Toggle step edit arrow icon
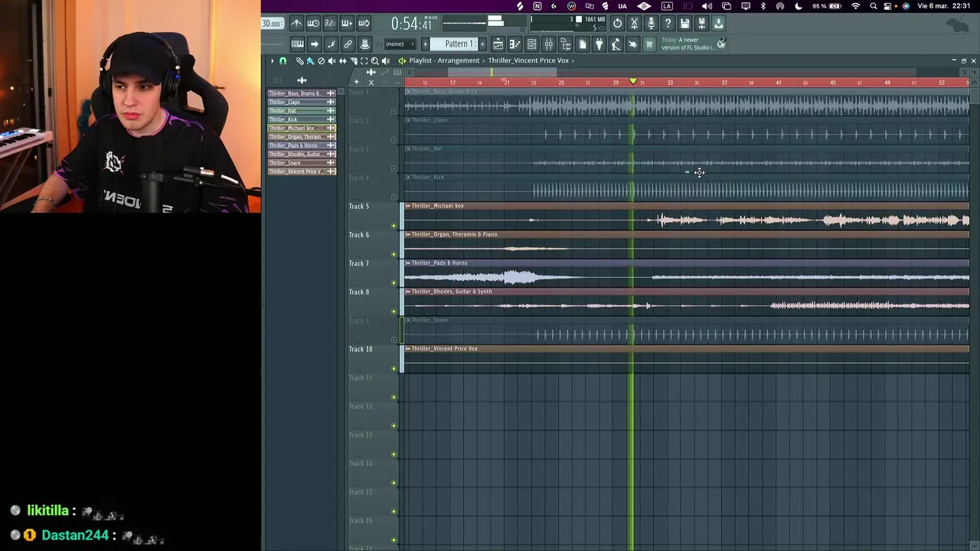Image resolution: width=980 pixels, height=551 pixels. click(314, 44)
